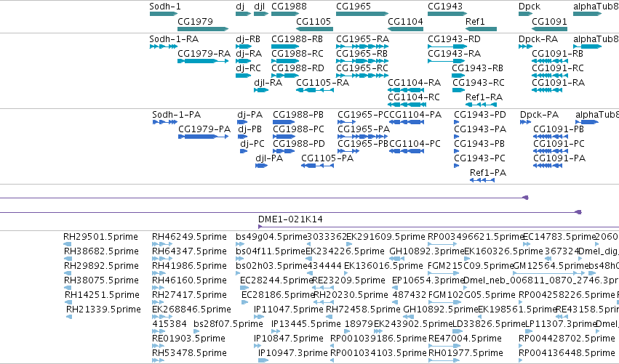Click the Dpck gene label
This screenshot has width=619, height=364.
[530, 7]
